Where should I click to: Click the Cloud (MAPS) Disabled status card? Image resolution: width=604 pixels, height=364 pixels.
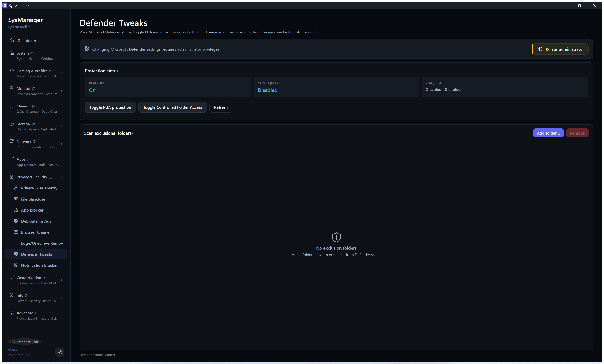pyautogui.click(x=336, y=87)
